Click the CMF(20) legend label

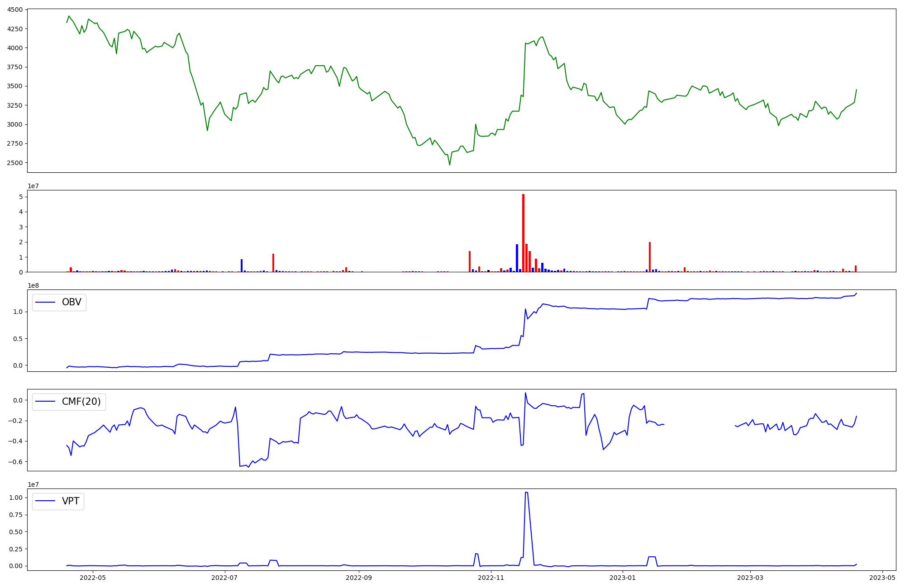click(81, 402)
